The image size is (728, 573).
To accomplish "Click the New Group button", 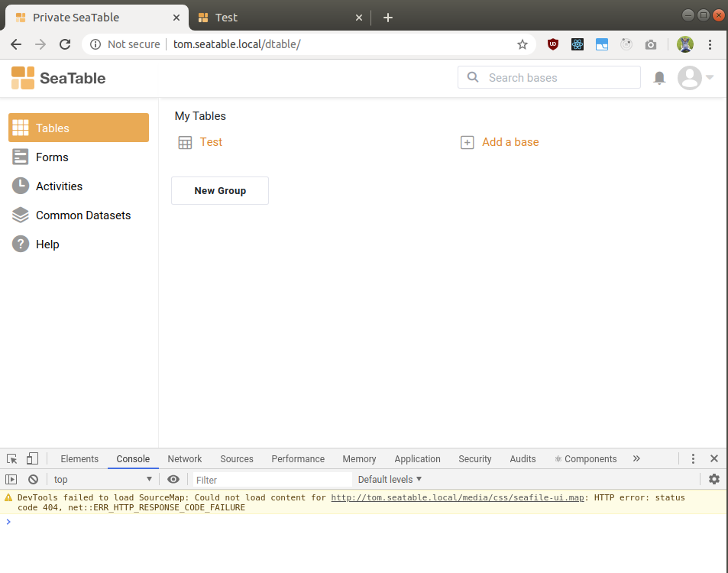I will 219,190.
